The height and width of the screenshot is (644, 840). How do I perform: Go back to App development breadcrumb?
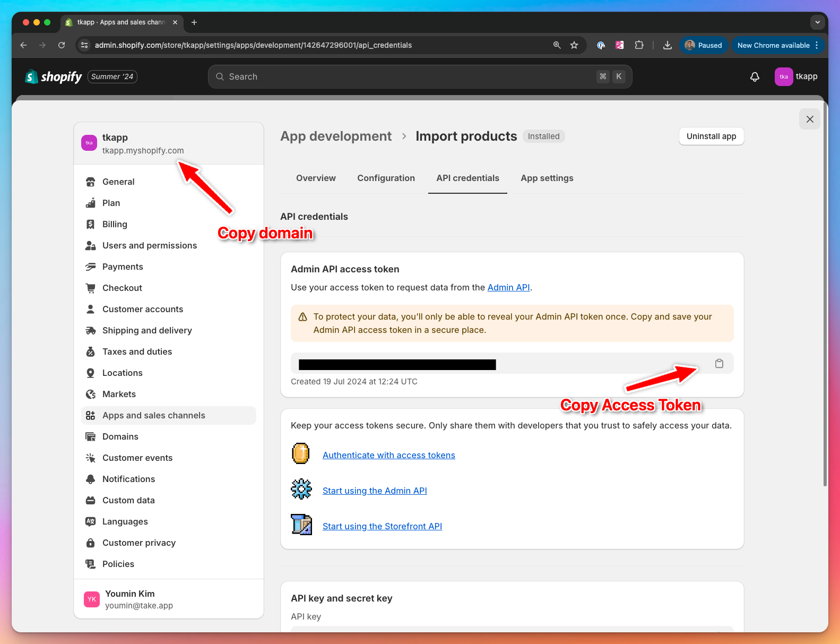tap(336, 136)
